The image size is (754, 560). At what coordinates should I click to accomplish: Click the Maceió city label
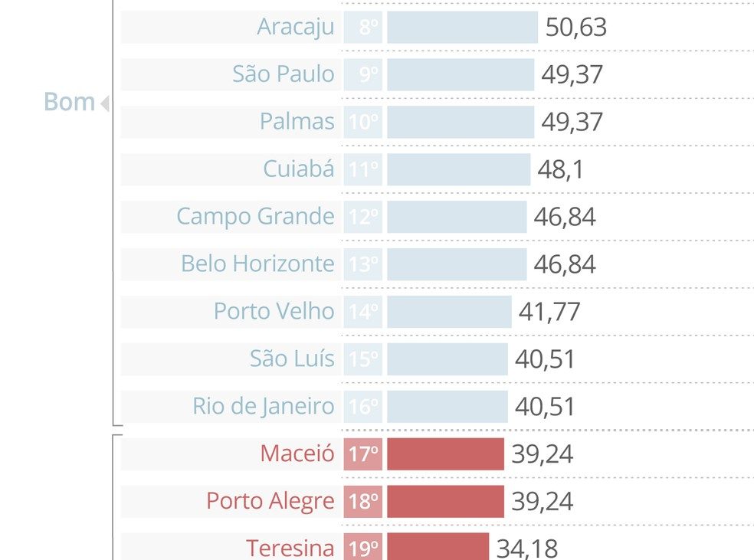297,454
